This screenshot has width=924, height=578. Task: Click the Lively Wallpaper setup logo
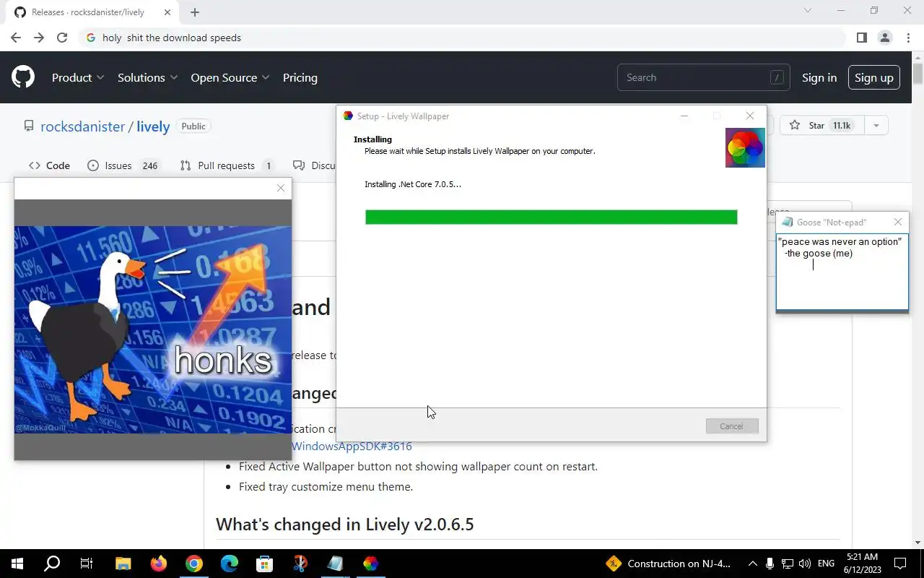coord(745,148)
